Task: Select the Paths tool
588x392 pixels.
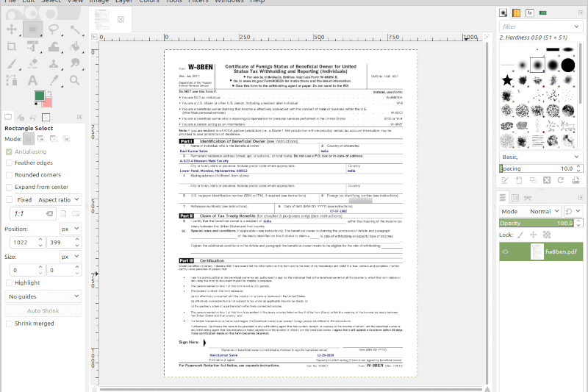Action: point(11,80)
